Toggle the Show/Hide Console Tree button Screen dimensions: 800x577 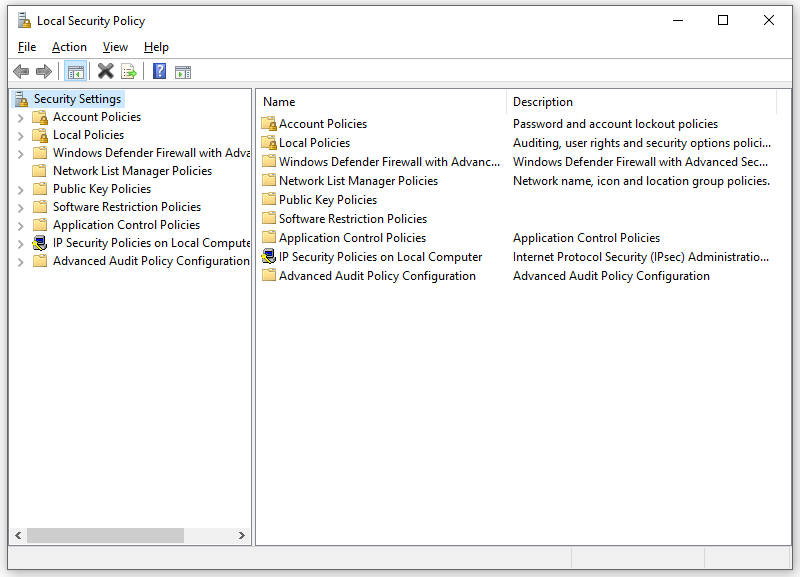tap(76, 71)
